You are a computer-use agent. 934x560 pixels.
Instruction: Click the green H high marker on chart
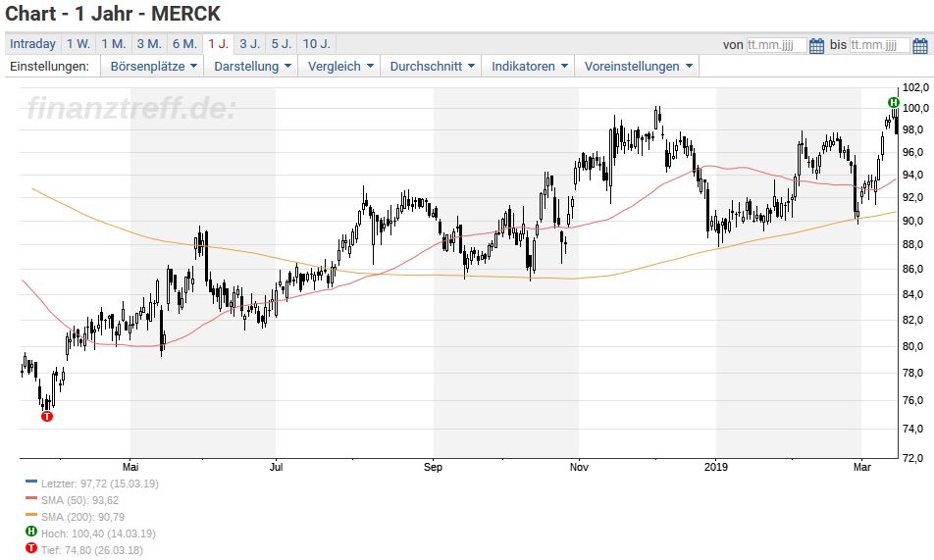[x=894, y=102]
